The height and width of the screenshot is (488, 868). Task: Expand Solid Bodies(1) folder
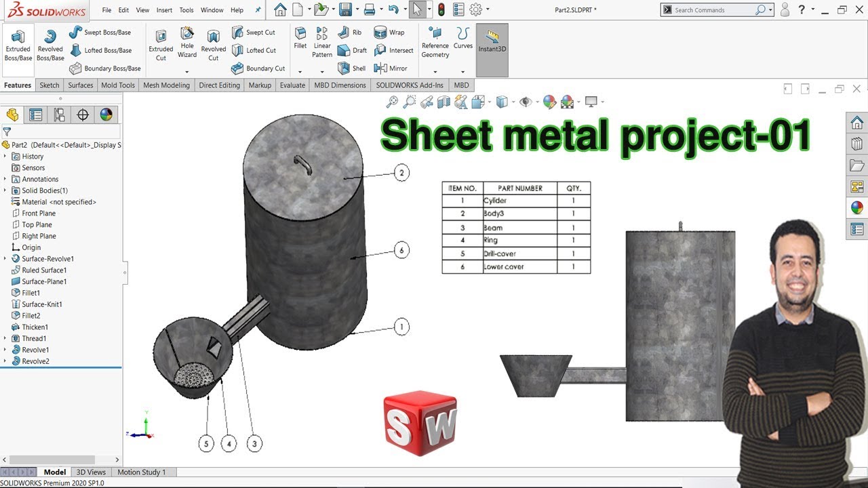point(5,190)
